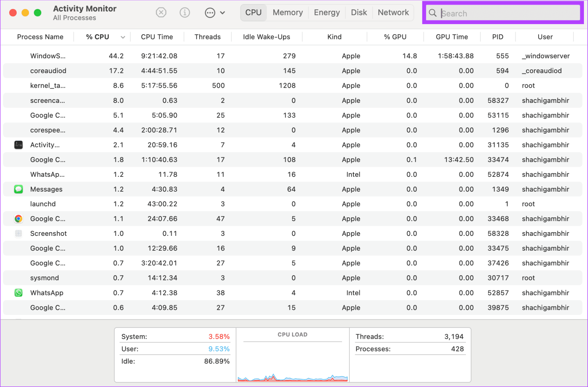Toggle the % CPU sort order arrow
This screenshot has width=588, height=387.
123,37
